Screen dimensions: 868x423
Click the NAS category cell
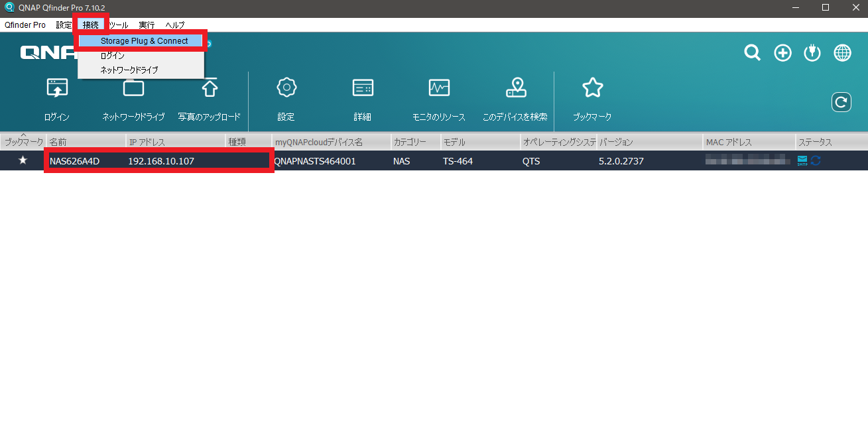click(401, 161)
